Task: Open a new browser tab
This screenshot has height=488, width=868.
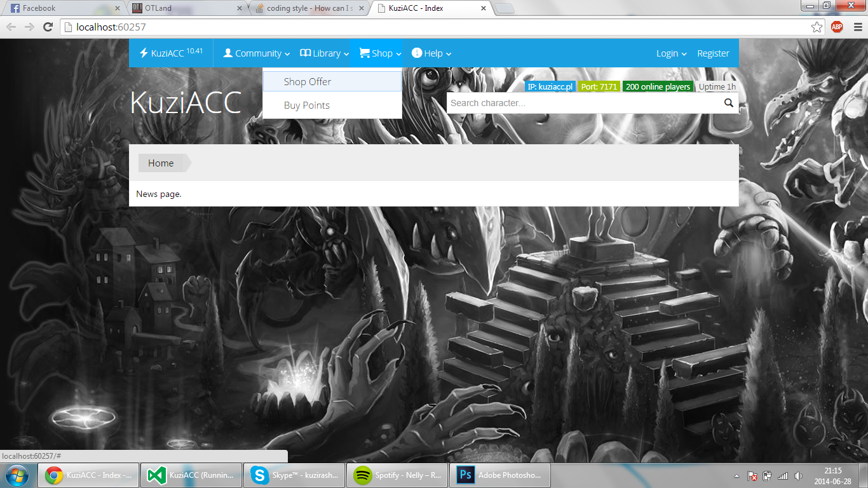Action: [505, 8]
